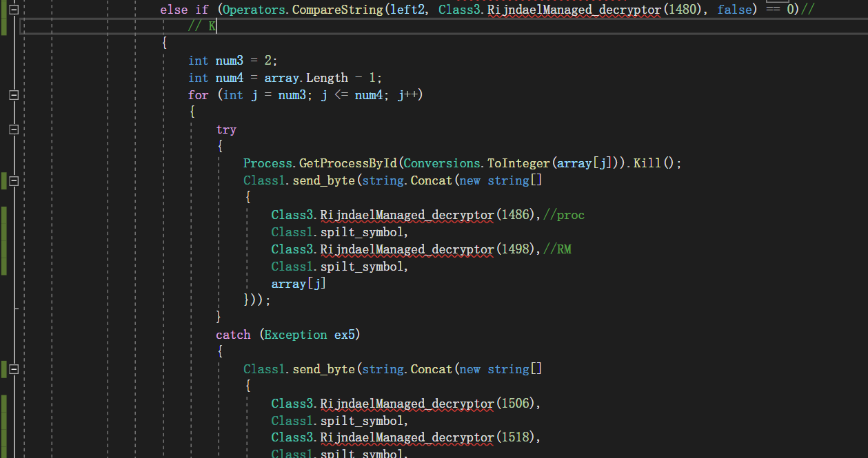Collapse the else if block fold toggle
868x458 pixels.
[13, 10]
